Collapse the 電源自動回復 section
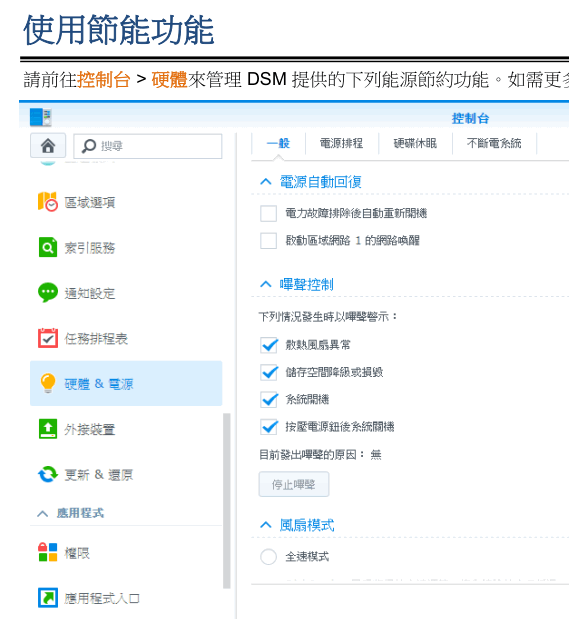Screen dimensions: 569x619 pyautogui.click(x=266, y=182)
